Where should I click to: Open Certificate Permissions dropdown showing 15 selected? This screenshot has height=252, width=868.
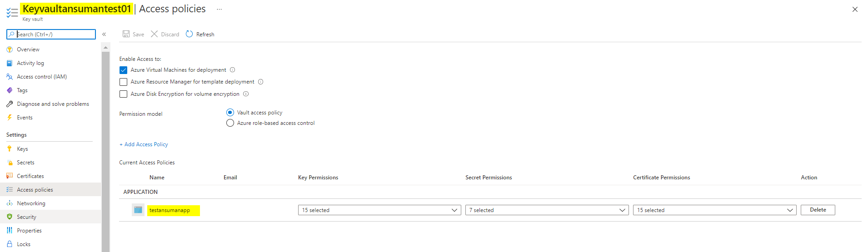(x=715, y=210)
